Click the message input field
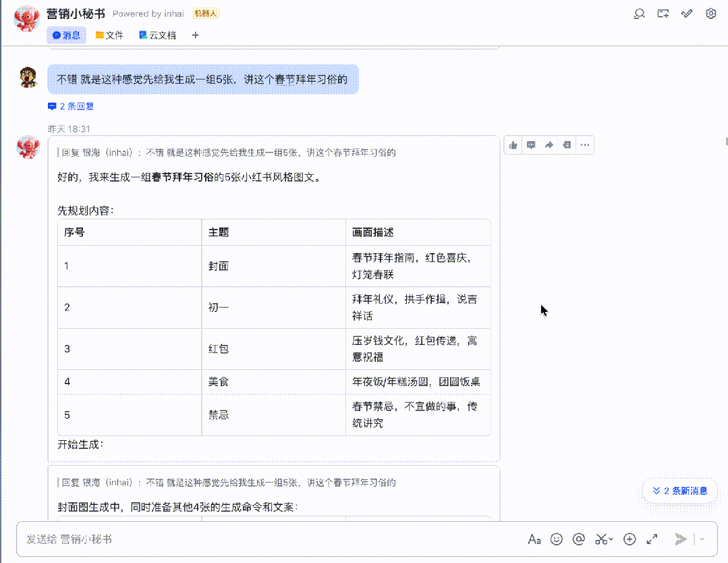Screen dimensions: 728x563 pos(270,539)
